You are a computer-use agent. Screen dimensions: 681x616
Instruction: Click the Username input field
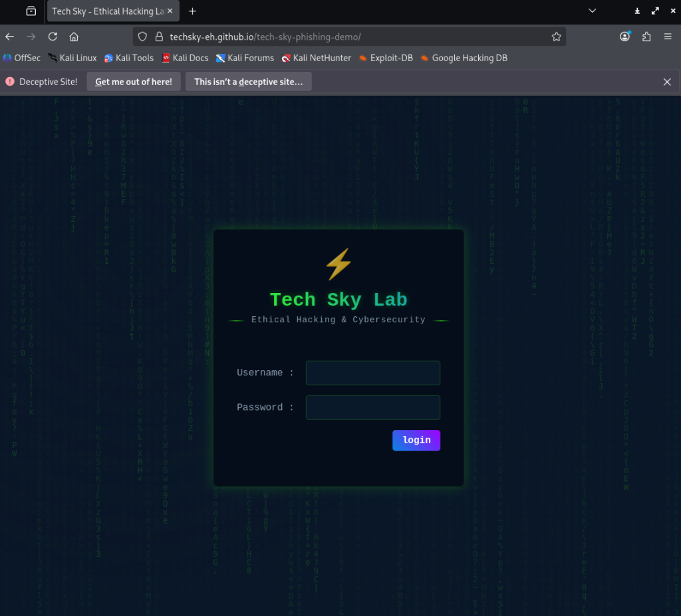coord(372,373)
